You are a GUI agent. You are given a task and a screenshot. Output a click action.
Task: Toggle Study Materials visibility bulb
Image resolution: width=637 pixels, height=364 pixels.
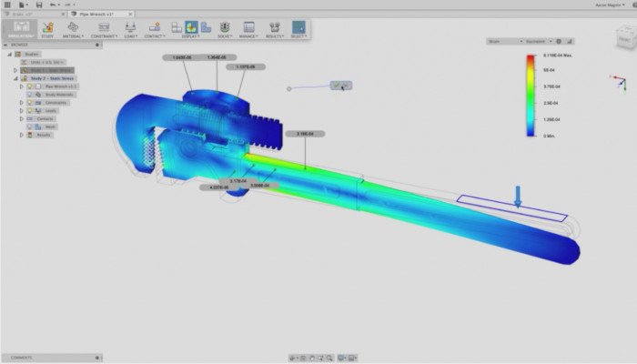30,95
